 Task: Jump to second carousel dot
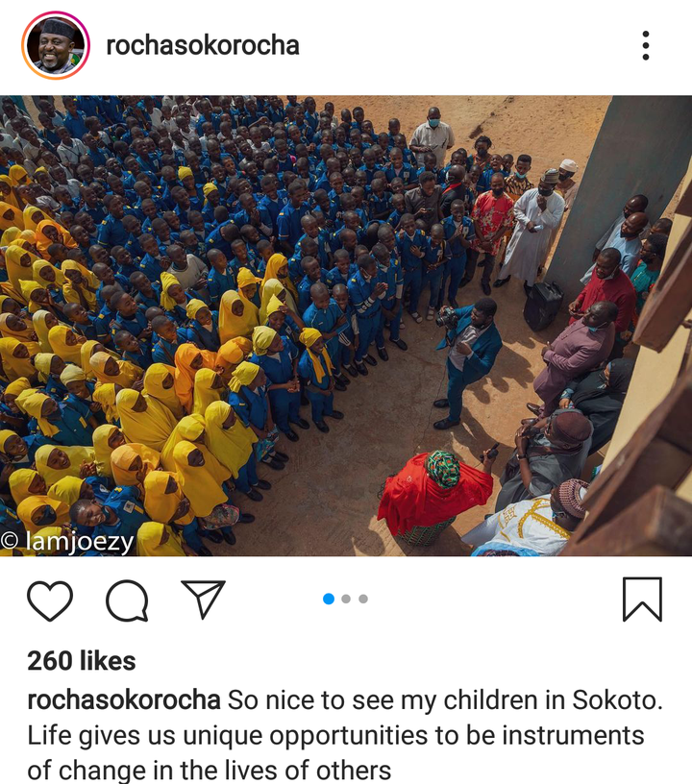pos(346,599)
